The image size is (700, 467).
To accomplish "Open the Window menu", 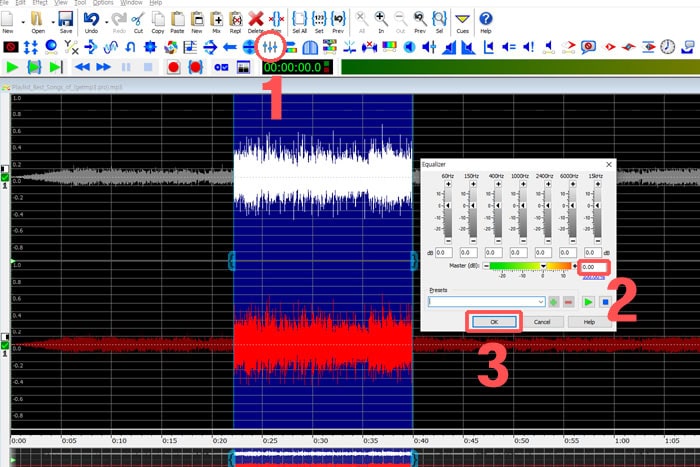I will [131, 3].
